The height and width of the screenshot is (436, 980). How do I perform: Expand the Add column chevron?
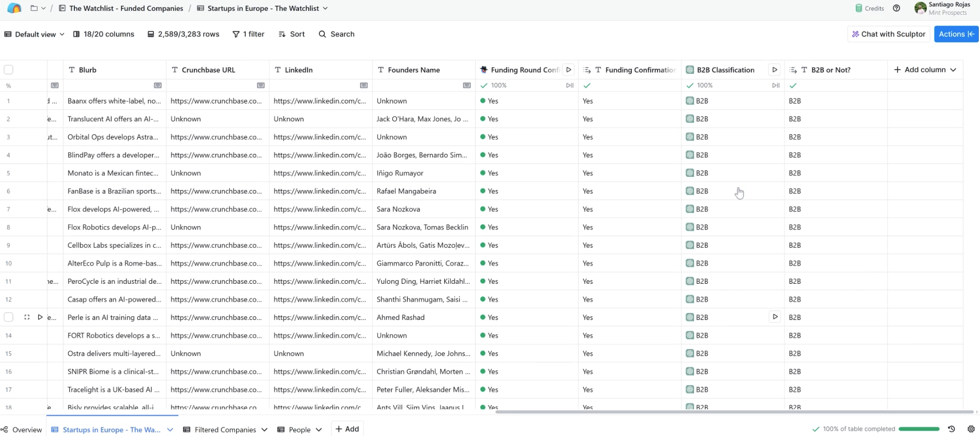(953, 70)
